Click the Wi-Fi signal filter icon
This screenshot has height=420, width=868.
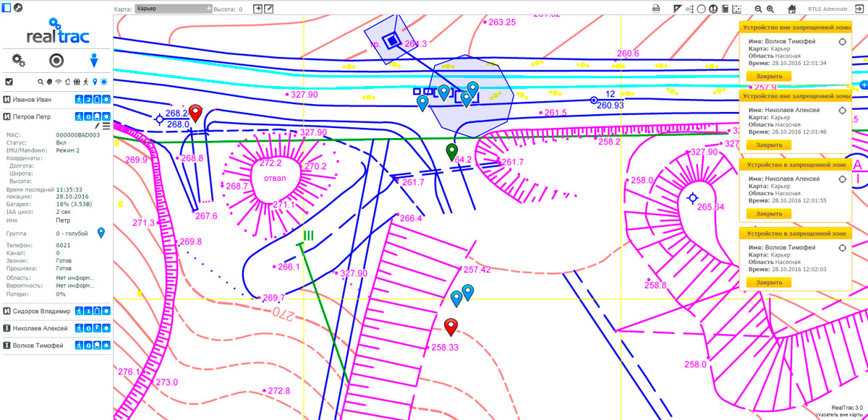pyautogui.click(x=59, y=82)
